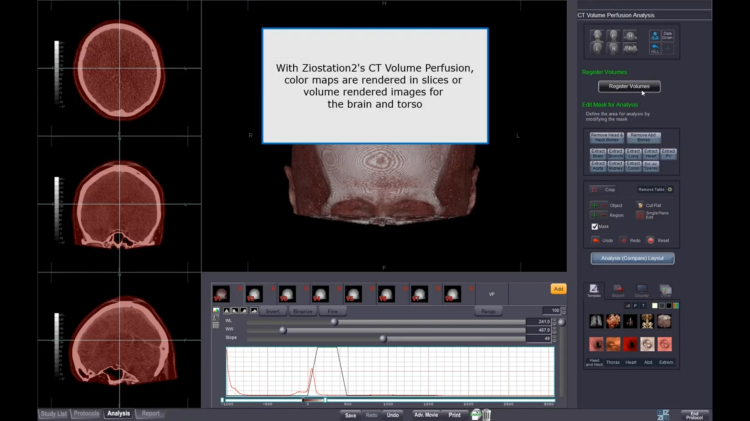Select the bright red endoscopy template thumbnail
The image size is (750, 421).
point(630,344)
